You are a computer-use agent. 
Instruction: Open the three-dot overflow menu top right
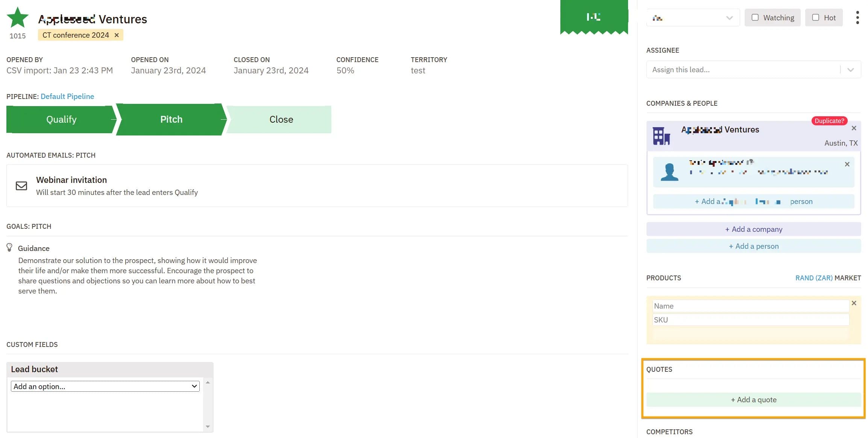tap(857, 17)
